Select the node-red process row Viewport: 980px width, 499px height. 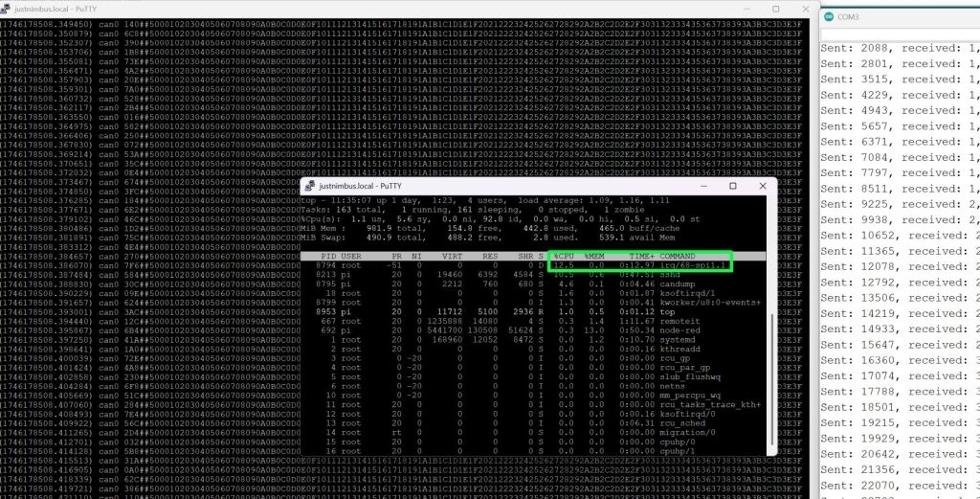pos(536,330)
